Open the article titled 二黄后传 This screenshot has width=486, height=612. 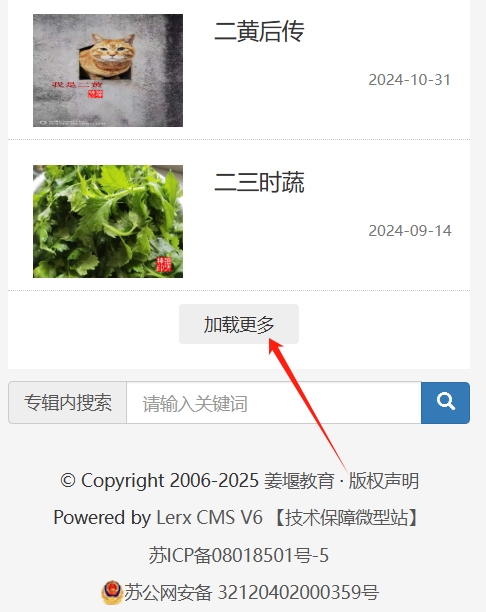pyautogui.click(x=259, y=31)
